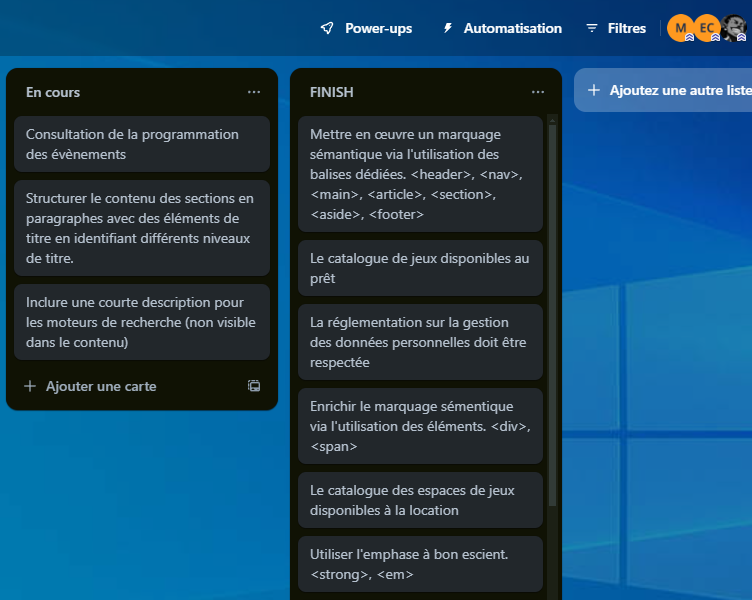The width and height of the screenshot is (752, 600).
Task: Open the Filtres menu
Action: tap(616, 28)
